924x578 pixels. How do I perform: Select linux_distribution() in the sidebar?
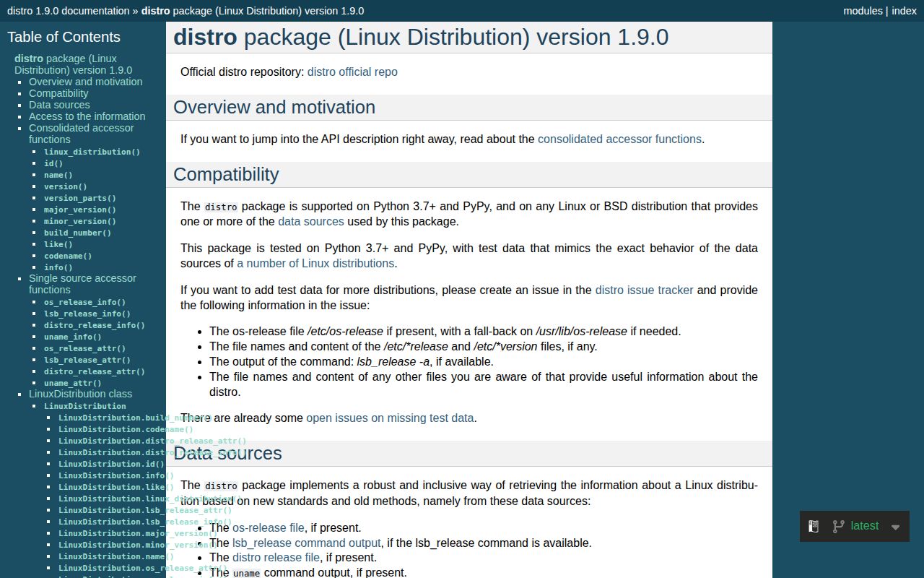coord(92,152)
